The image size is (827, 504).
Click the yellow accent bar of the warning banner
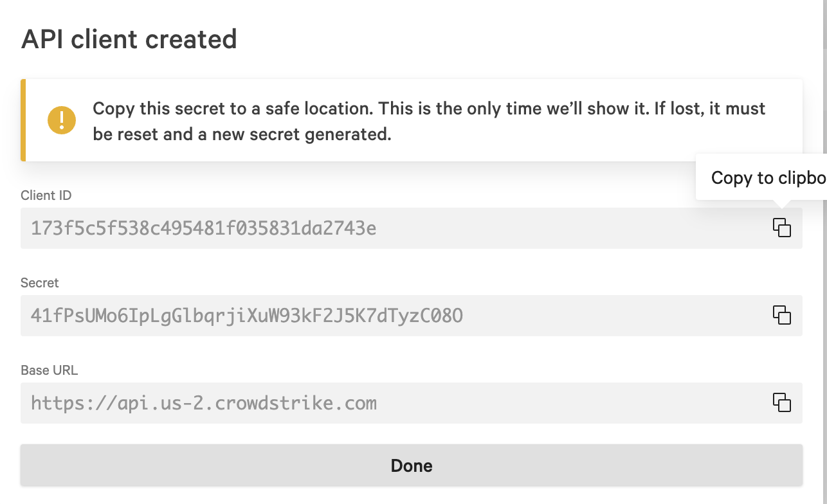coord(23,120)
